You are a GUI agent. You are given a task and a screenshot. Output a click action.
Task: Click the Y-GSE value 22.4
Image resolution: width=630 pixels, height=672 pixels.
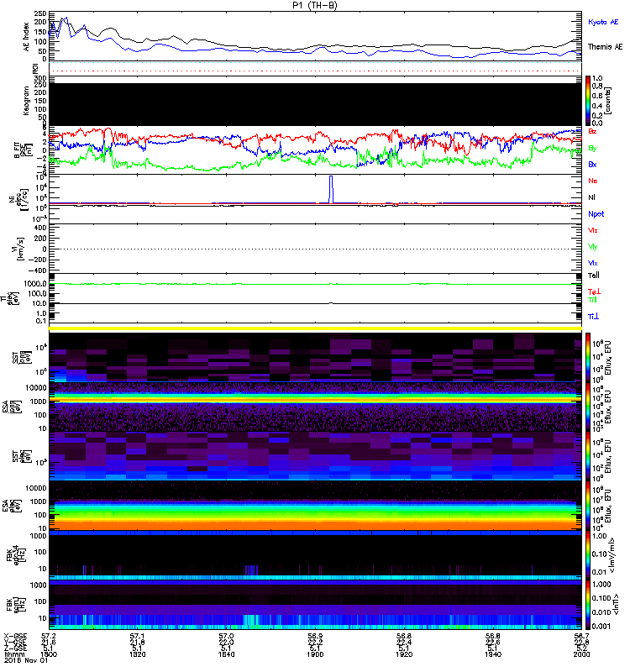[404, 642]
